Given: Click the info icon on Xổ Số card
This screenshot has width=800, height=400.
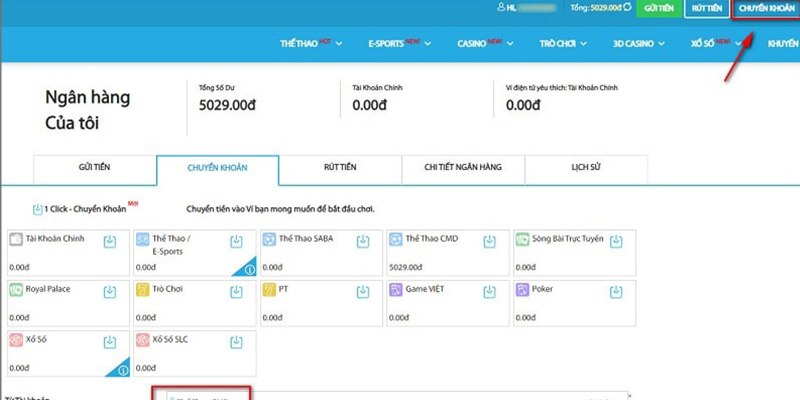Looking at the screenshot, I should point(123,371).
